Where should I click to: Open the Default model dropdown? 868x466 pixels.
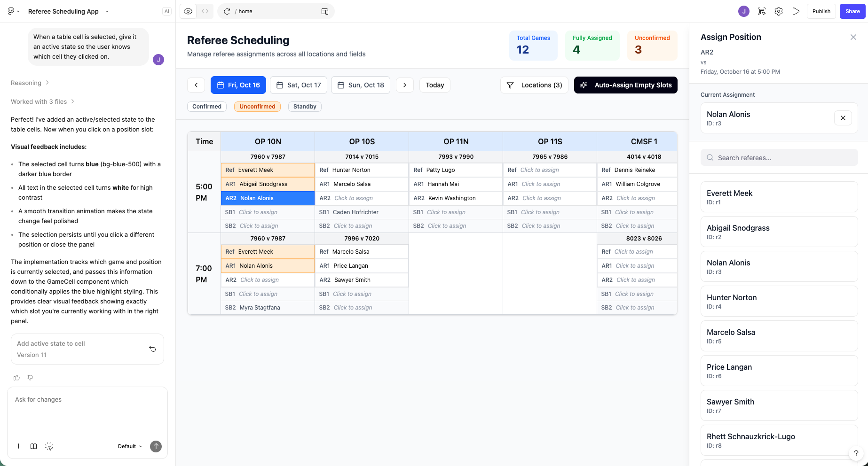[x=130, y=446]
